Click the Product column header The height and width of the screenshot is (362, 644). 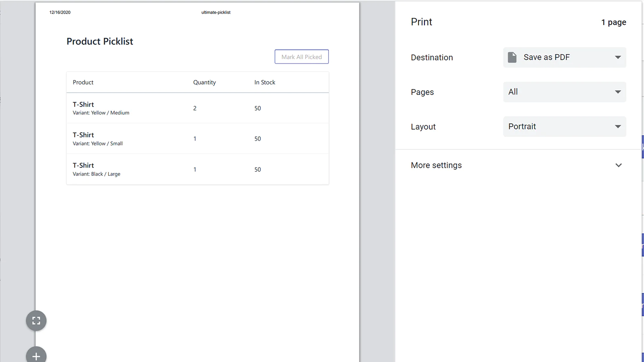[x=83, y=82]
